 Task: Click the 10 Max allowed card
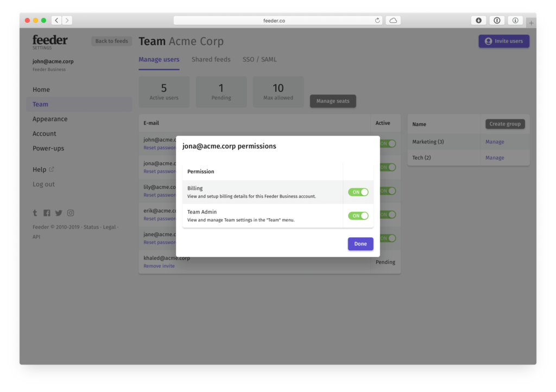coord(278,91)
